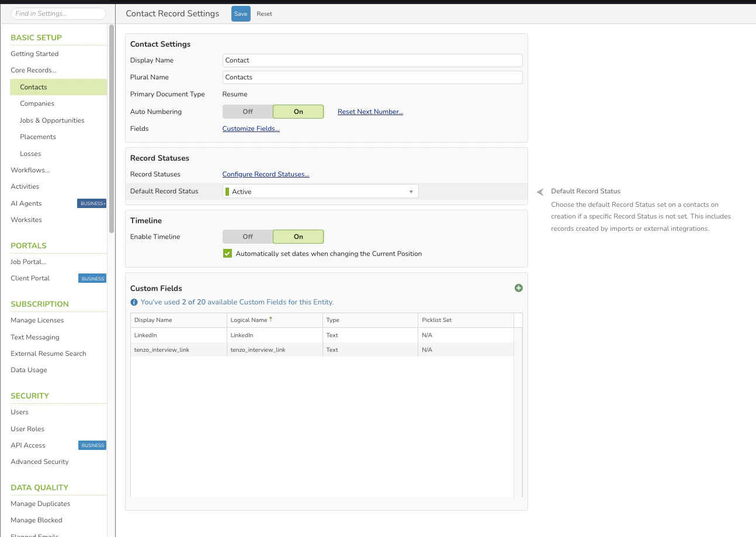Click the BUSINESS badge next to API Access

(x=92, y=445)
